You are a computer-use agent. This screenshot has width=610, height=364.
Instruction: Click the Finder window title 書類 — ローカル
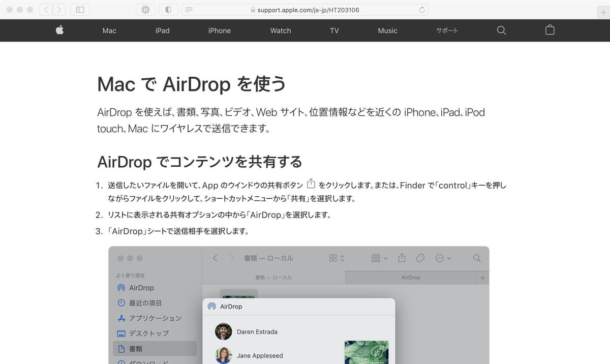tap(268, 258)
